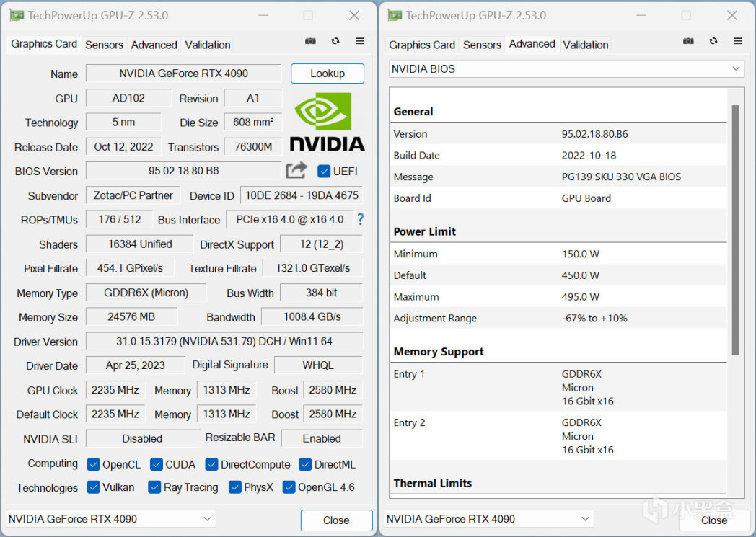Screen dimensions: 756x537
Task: Switch to Validation tab in right window
Action: click(585, 45)
